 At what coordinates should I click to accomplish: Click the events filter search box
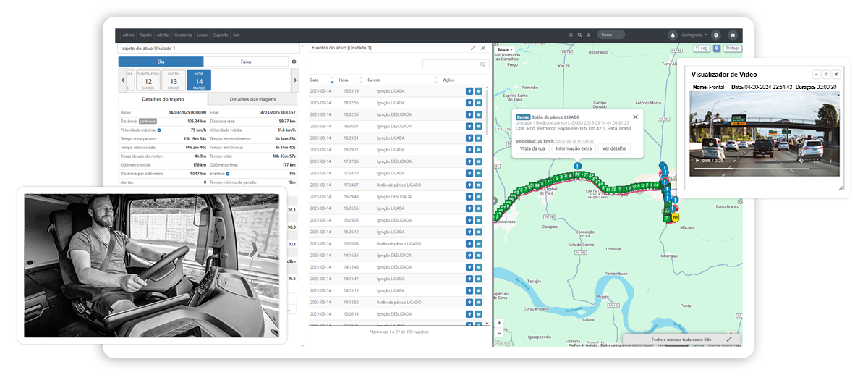[455, 64]
